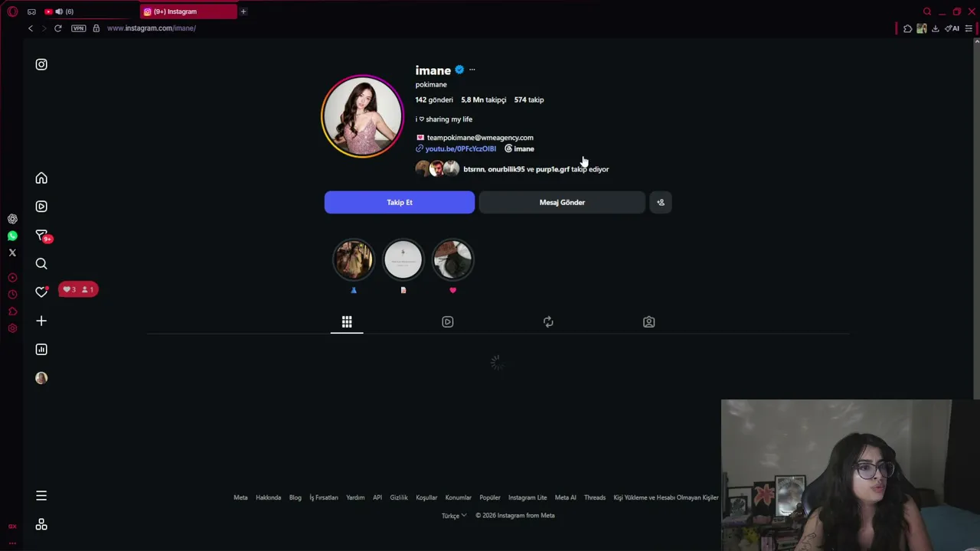
Task: Go back to the previous page
Action: pyautogui.click(x=31, y=28)
